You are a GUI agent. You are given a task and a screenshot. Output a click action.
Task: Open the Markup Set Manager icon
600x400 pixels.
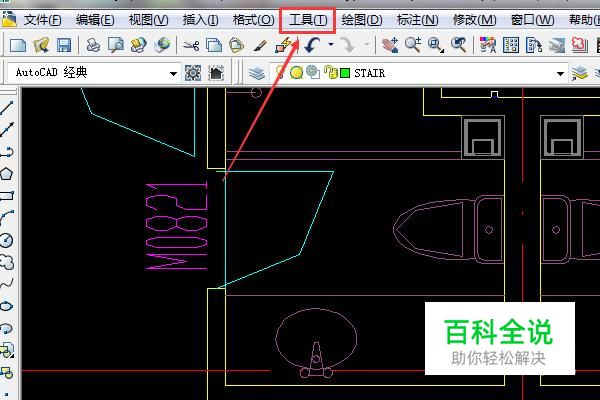(x=579, y=45)
